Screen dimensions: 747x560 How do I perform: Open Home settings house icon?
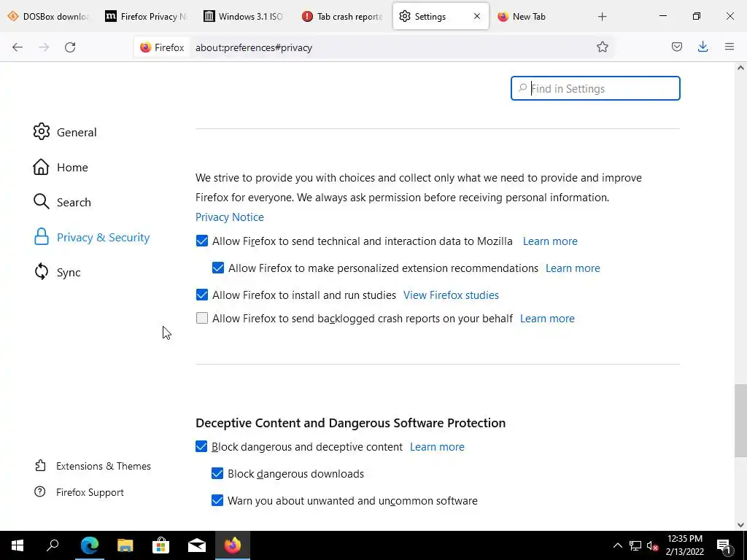[x=41, y=167]
